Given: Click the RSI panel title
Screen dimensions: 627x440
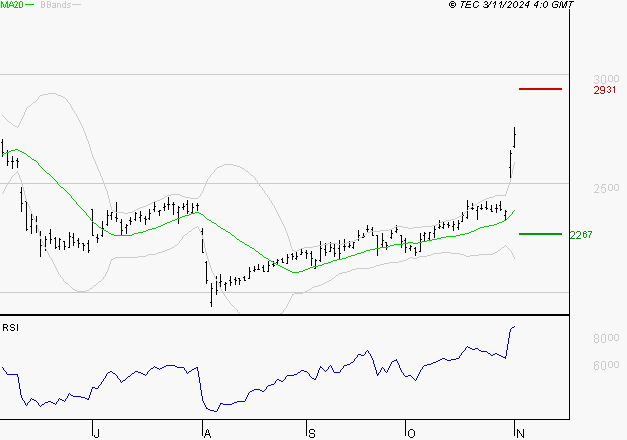Looking at the screenshot, I should (x=11, y=327).
